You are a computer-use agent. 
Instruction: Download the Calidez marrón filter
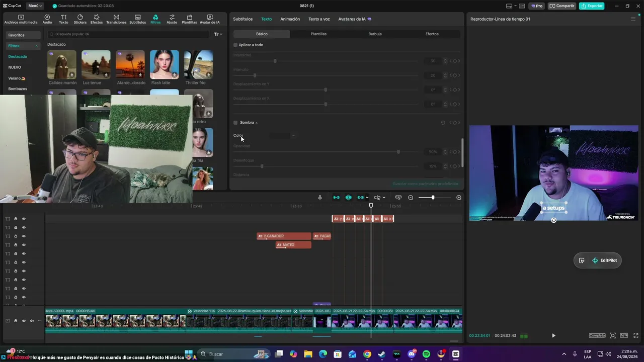coord(72,75)
